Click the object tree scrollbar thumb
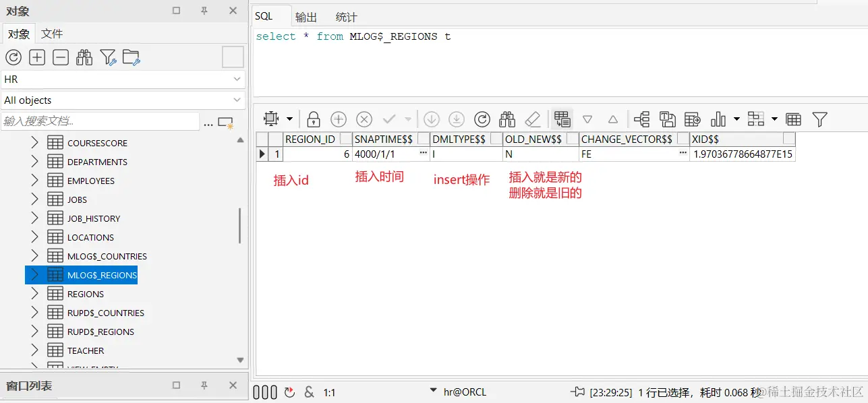Image resolution: width=868 pixels, height=403 pixels. pyautogui.click(x=239, y=225)
